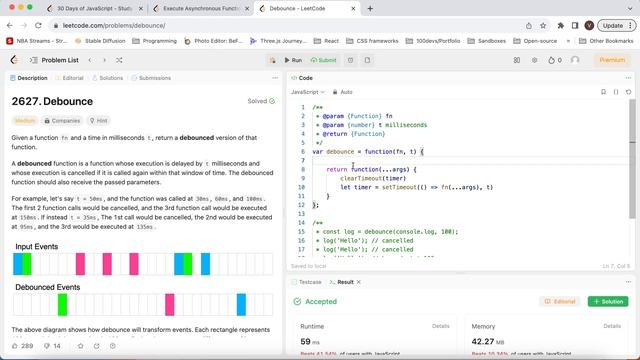The width and height of the screenshot is (640, 360).
Task: Switch to the Editorial tab
Action: point(69,78)
